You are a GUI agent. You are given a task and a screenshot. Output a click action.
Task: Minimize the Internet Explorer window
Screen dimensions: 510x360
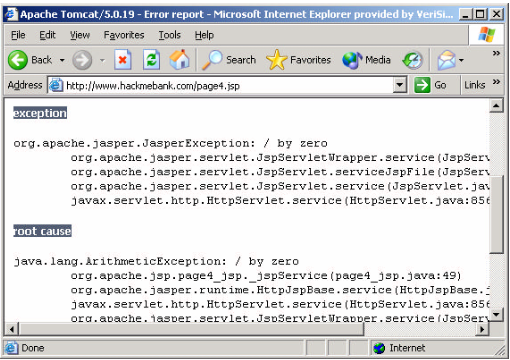[466, 14]
